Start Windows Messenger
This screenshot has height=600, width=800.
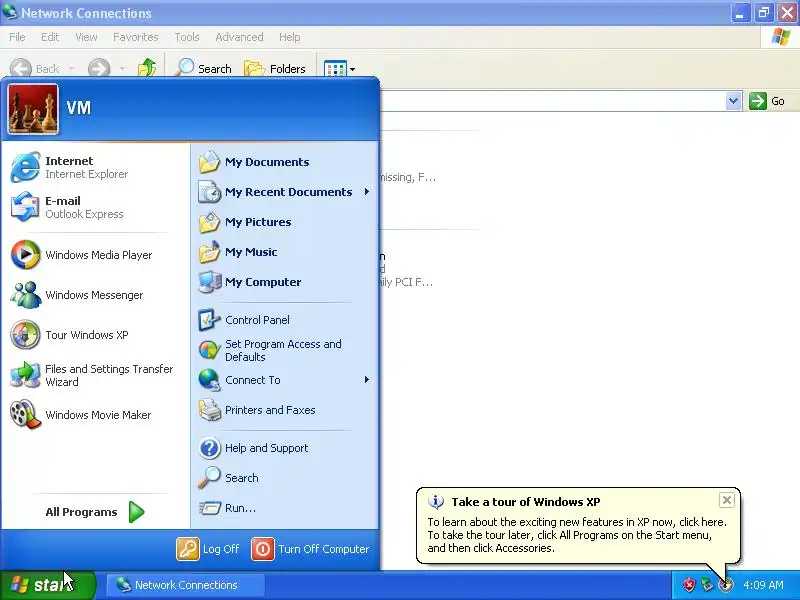94,295
